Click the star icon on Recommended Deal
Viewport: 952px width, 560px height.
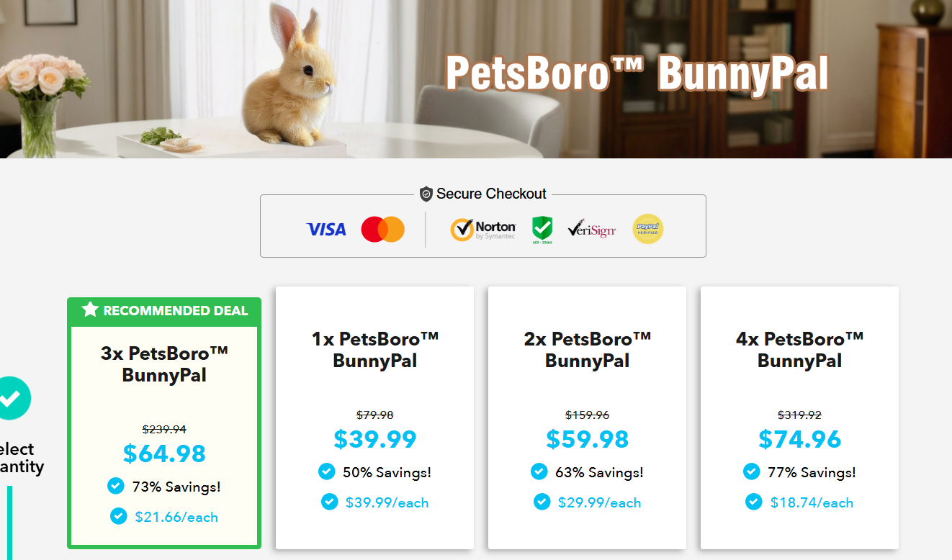pos(89,310)
